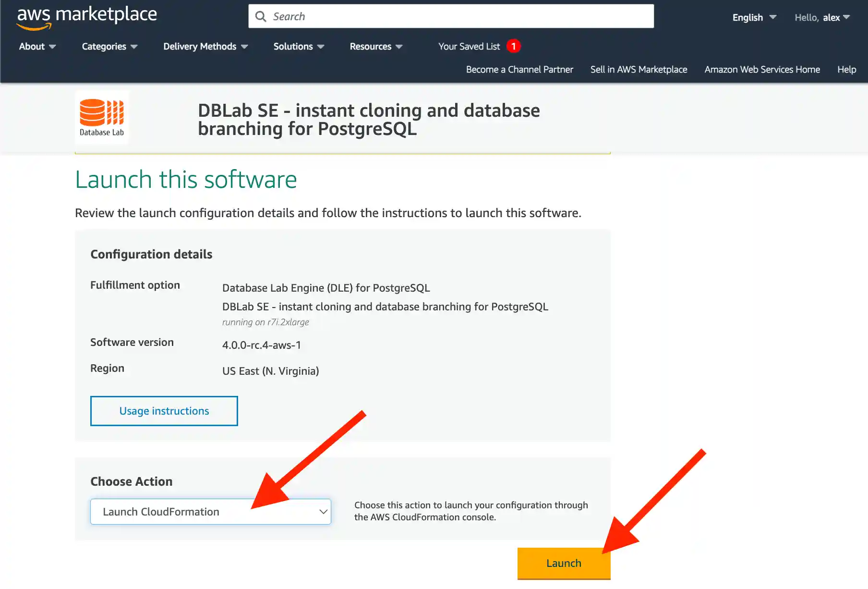Click the orange Launch button

[564, 563]
